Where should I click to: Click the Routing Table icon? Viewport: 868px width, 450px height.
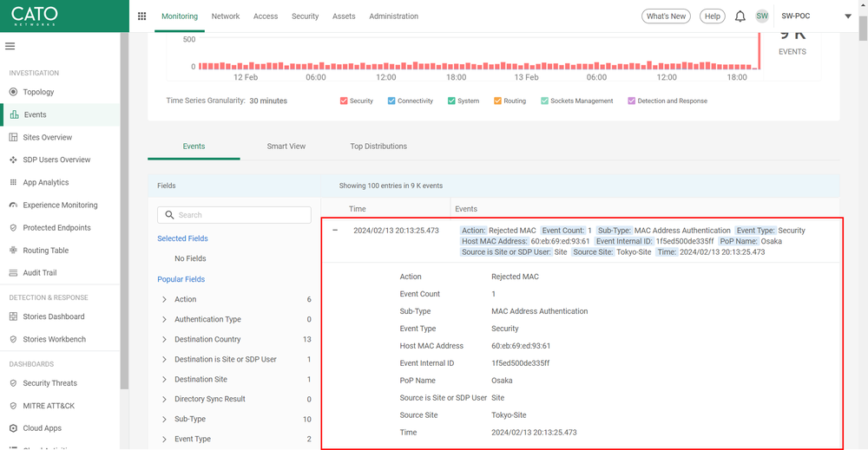(x=13, y=250)
